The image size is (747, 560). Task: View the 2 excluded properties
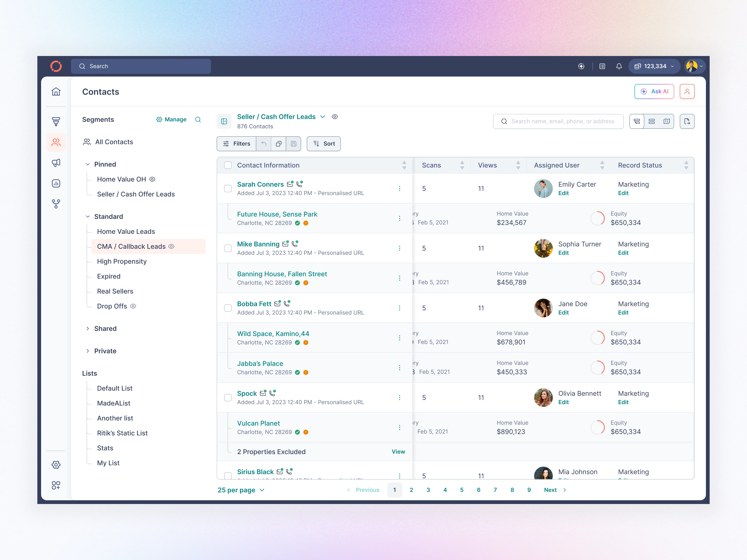[398, 452]
